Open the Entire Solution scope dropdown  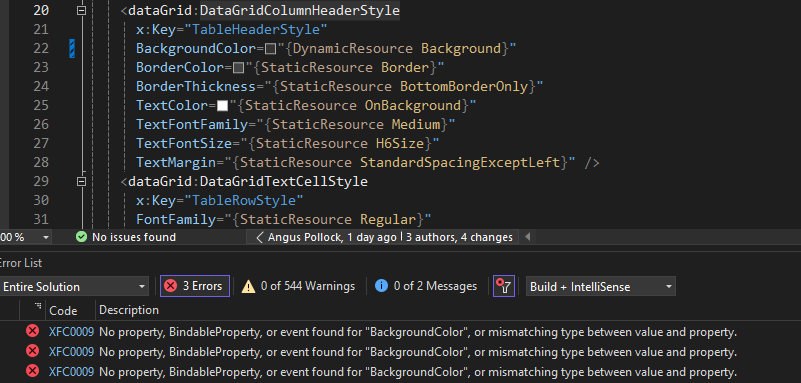[x=74, y=286]
